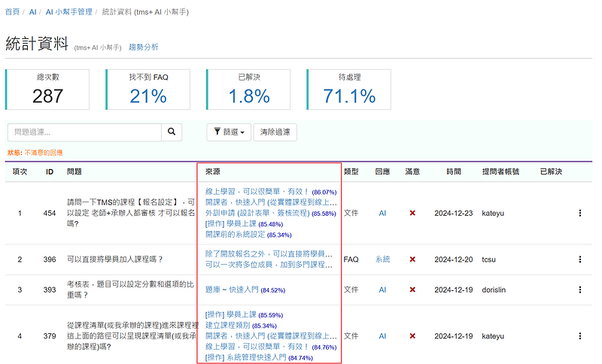
Task: Click the 待處理 71.1% statistic card
Action: [349, 89]
